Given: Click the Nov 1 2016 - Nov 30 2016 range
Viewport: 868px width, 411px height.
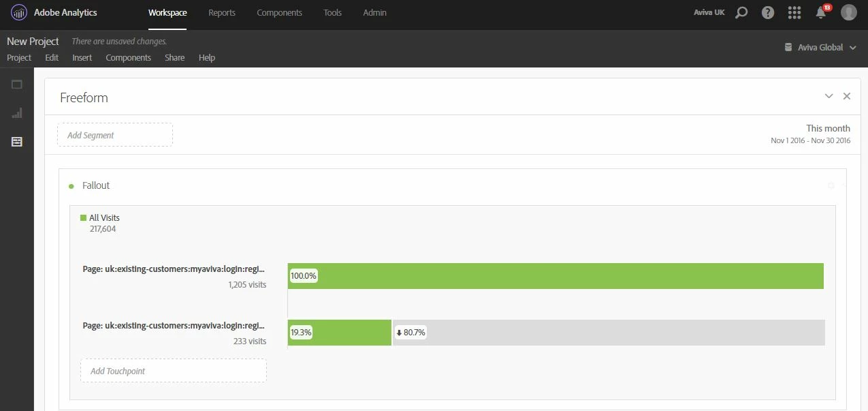Looking at the screenshot, I should 811,140.
